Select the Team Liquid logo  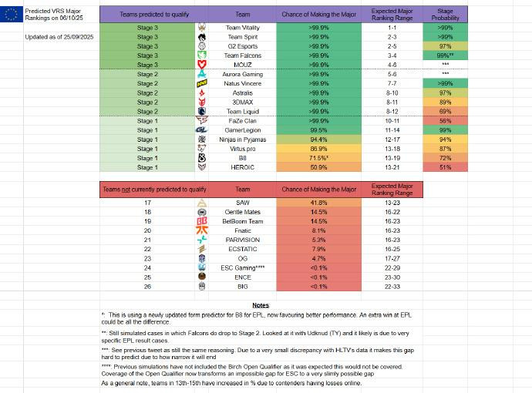[200, 112]
